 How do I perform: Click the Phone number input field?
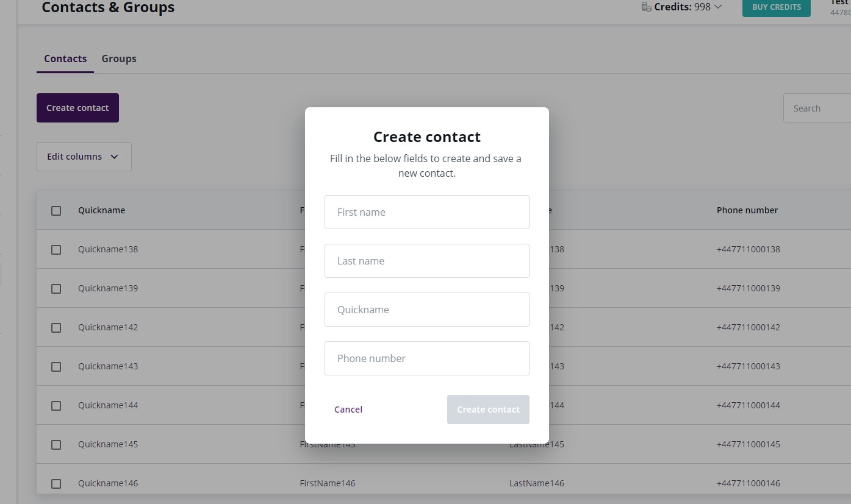pos(426,358)
